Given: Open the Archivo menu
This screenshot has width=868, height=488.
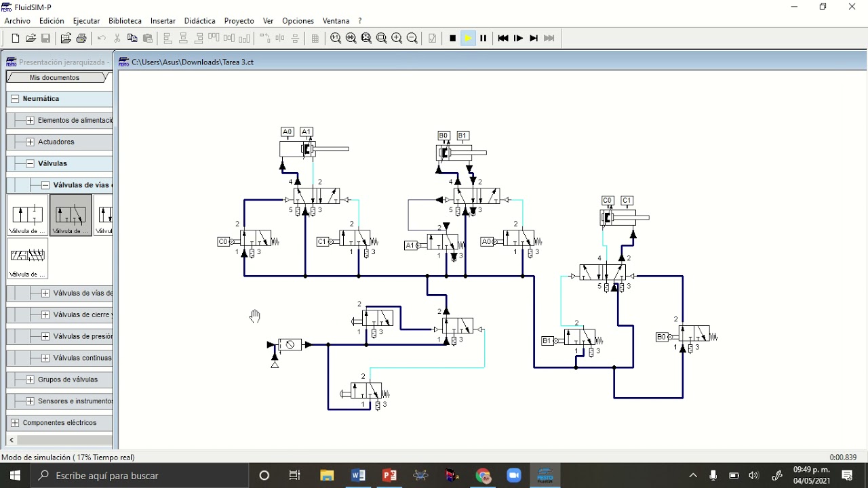Looking at the screenshot, I should pyautogui.click(x=18, y=21).
